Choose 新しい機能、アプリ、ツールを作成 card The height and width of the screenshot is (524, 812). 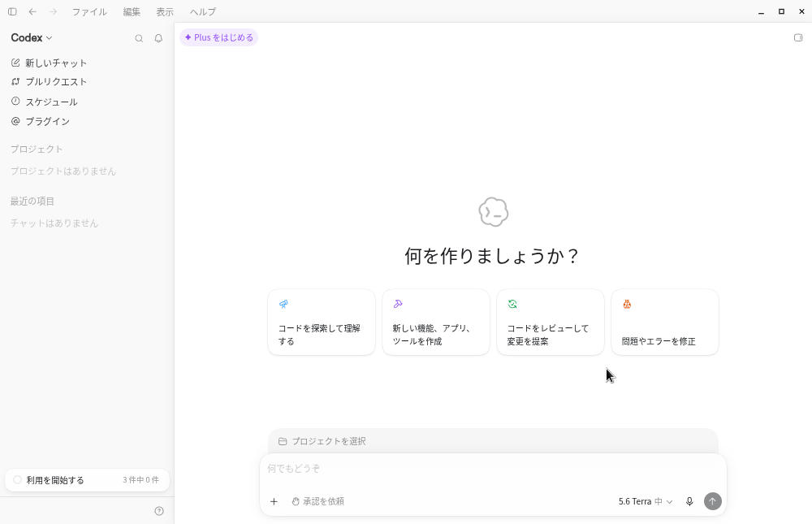click(436, 323)
